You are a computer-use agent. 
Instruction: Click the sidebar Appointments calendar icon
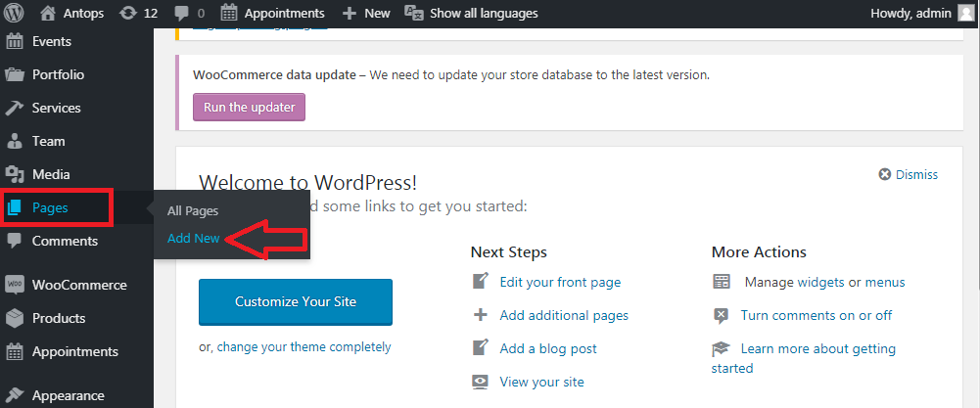(x=15, y=351)
